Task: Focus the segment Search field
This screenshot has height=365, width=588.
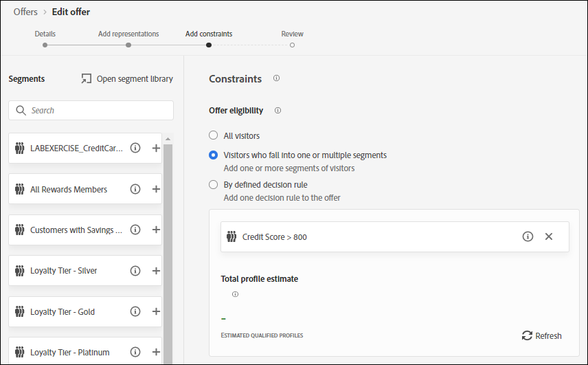Action: (x=91, y=110)
